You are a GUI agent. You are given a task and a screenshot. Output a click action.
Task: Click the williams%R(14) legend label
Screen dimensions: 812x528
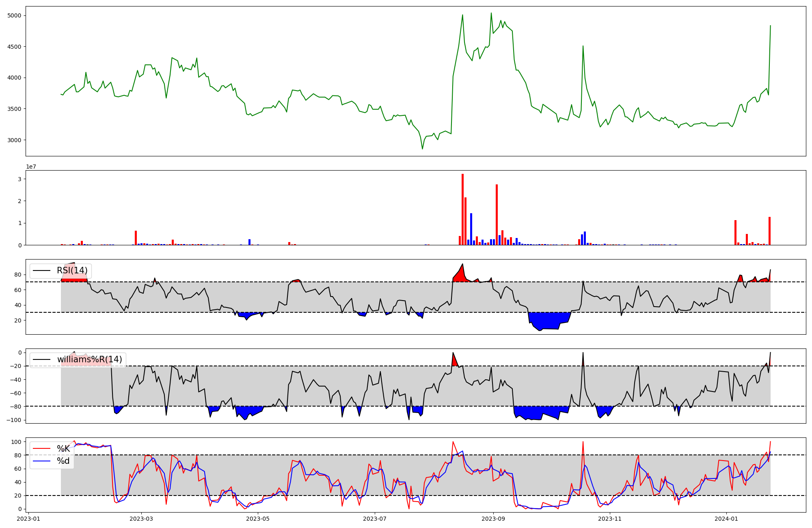[89, 360]
